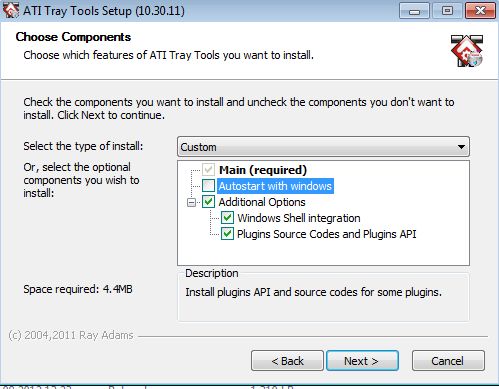Click the ATI Tray Tools title bar icon

pyautogui.click(x=11, y=11)
